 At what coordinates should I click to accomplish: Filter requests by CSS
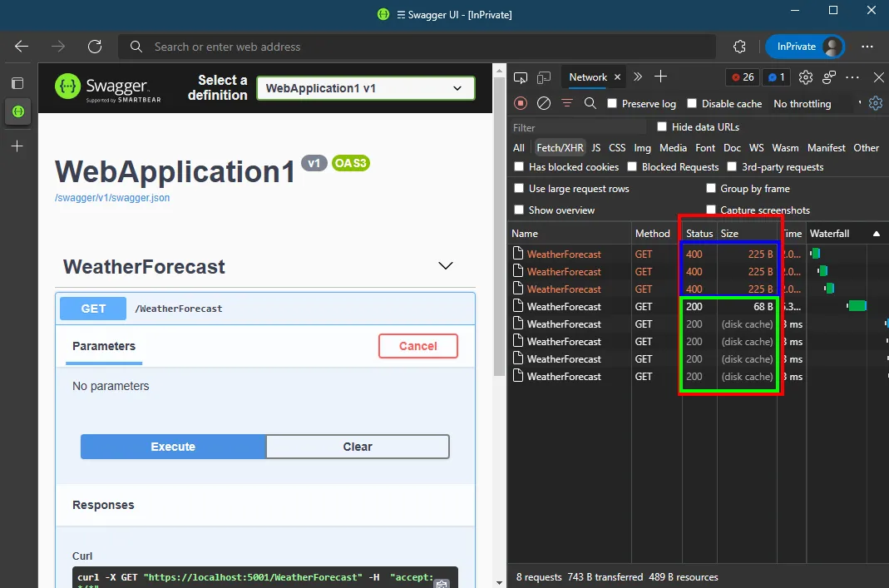click(617, 148)
